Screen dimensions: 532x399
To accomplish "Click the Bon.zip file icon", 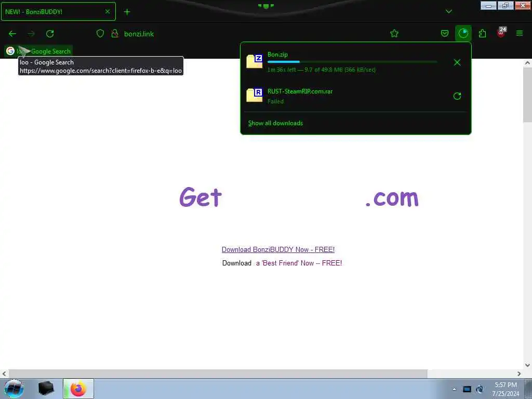I will click(x=255, y=61).
